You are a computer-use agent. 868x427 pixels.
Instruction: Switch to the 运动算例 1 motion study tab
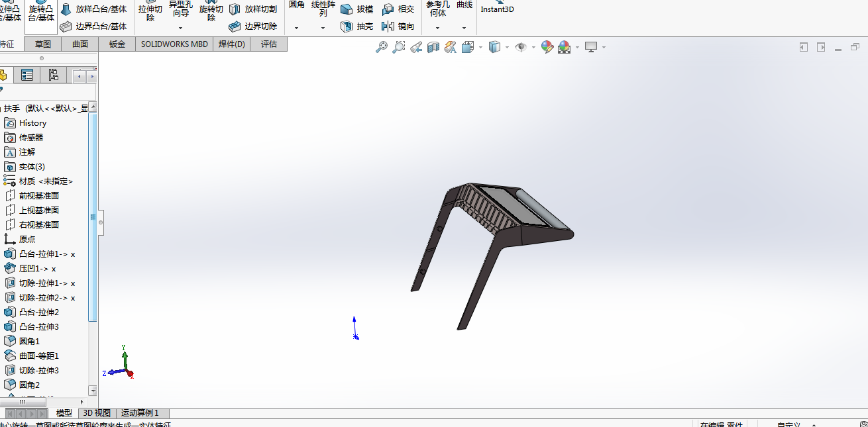coord(139,413)
